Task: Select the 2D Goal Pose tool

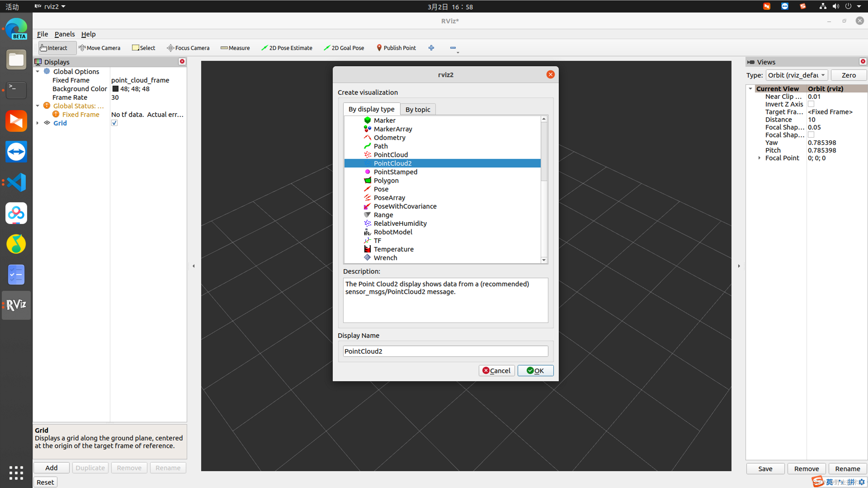Action: tap(344, 48)
